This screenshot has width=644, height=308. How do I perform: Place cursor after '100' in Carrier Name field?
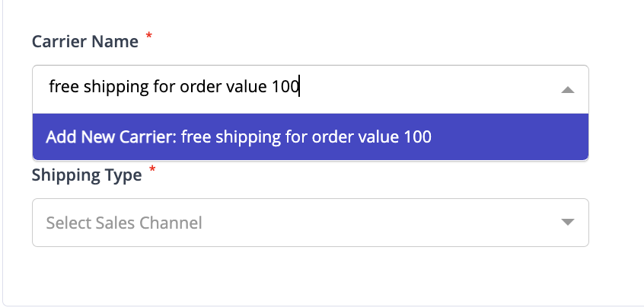pyautogui.click(x=299, y=87)
